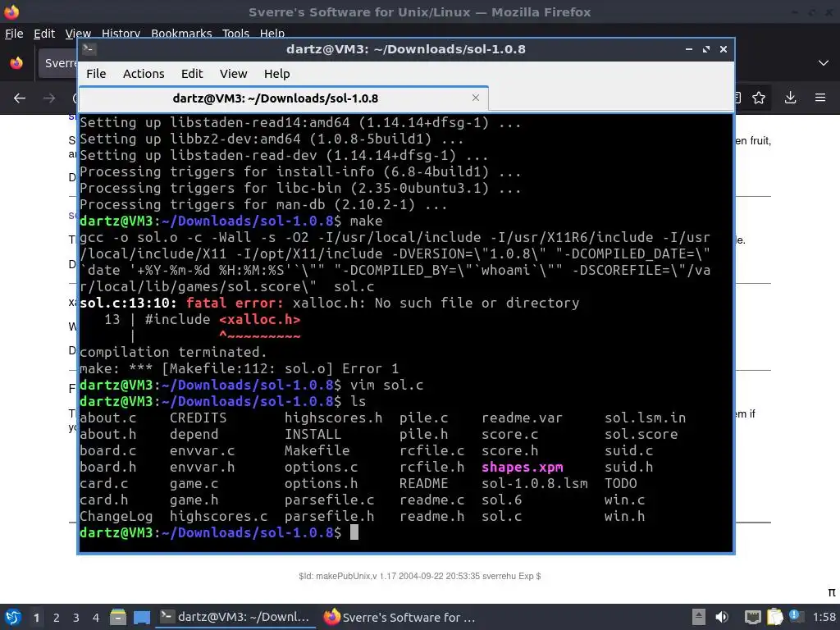Click the terminal cursor at the prompt

(x=354, y=532)
